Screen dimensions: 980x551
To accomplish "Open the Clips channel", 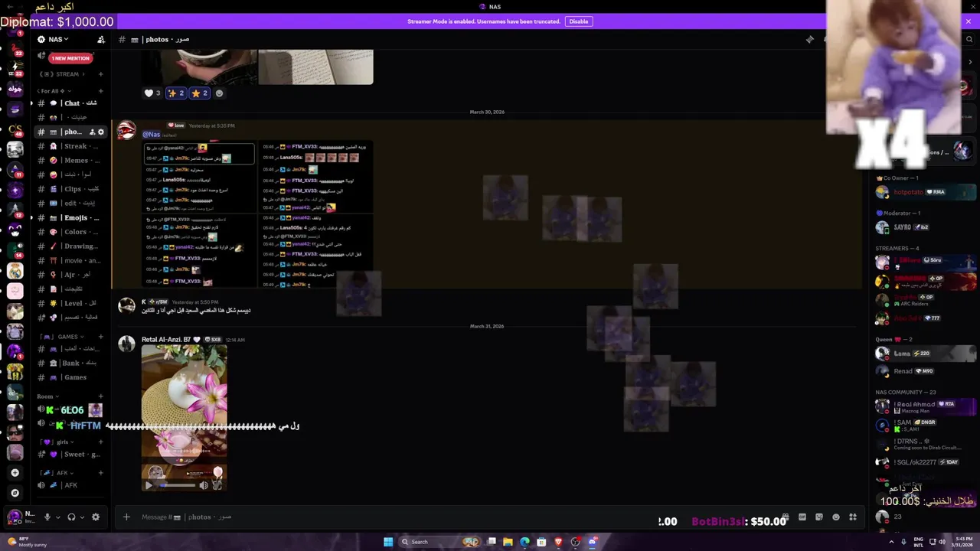I will click(x=71, y=189).
